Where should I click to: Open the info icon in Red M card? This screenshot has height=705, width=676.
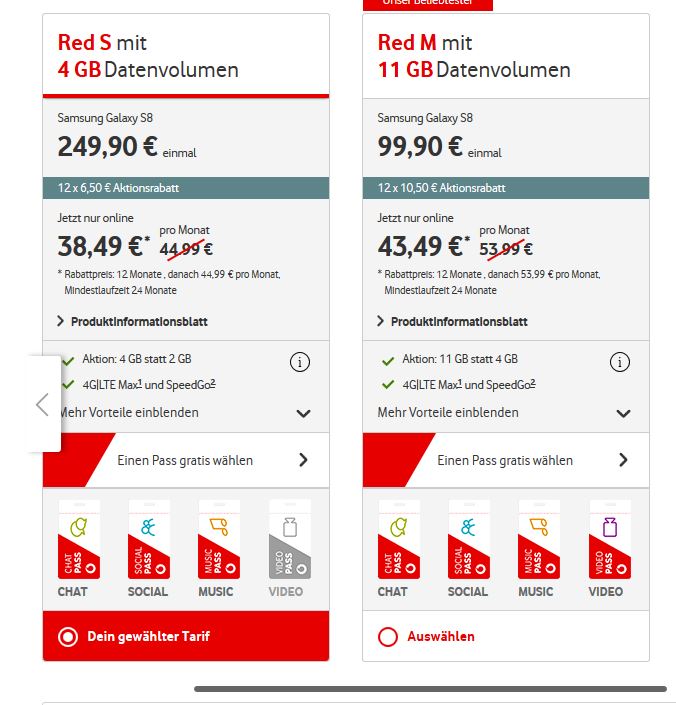(620, 362)
